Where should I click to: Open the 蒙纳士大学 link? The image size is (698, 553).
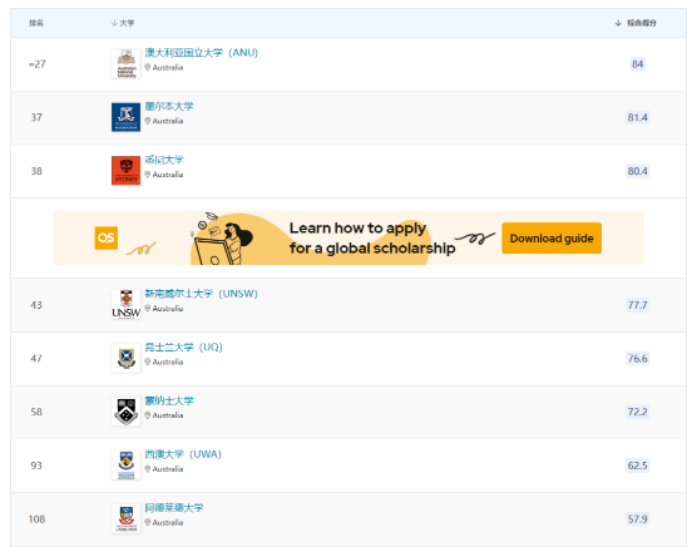(169, 400)
